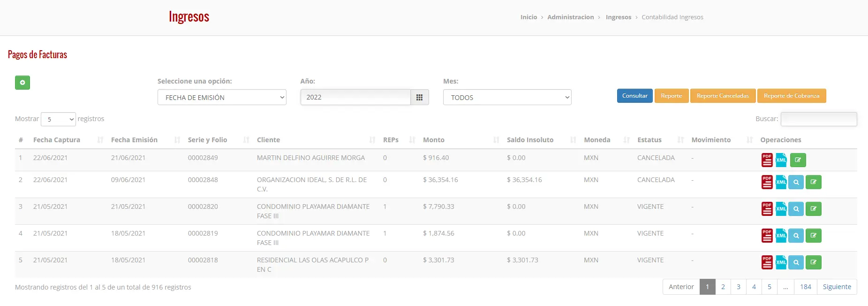Change the Mostrar registros count dropdown
Screen dimensions: 868x306
[58, 119]
